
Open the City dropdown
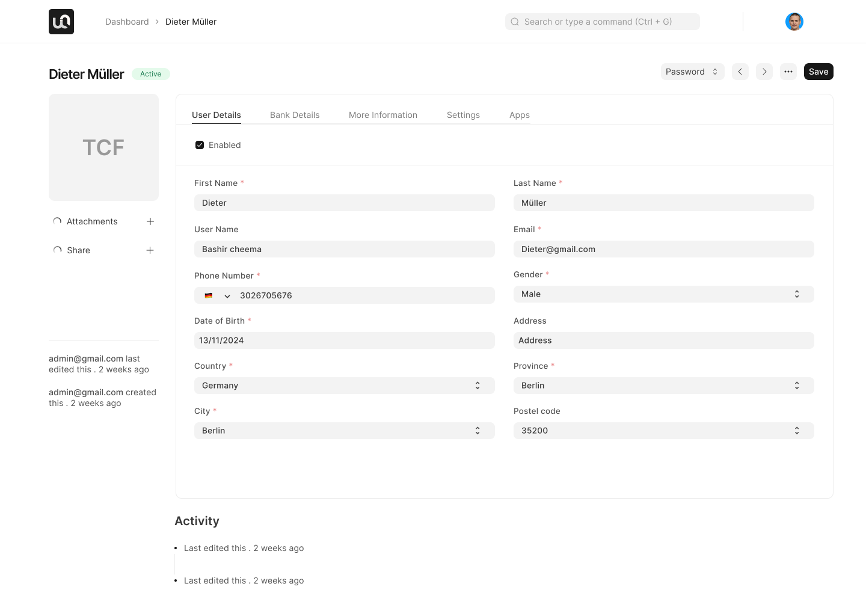pyautogui.click(x=345, y=431)
